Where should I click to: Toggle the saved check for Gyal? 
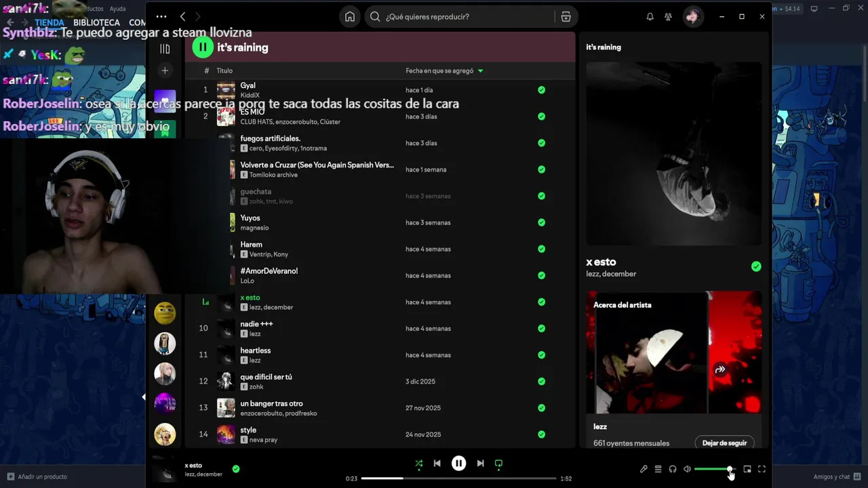541,89
